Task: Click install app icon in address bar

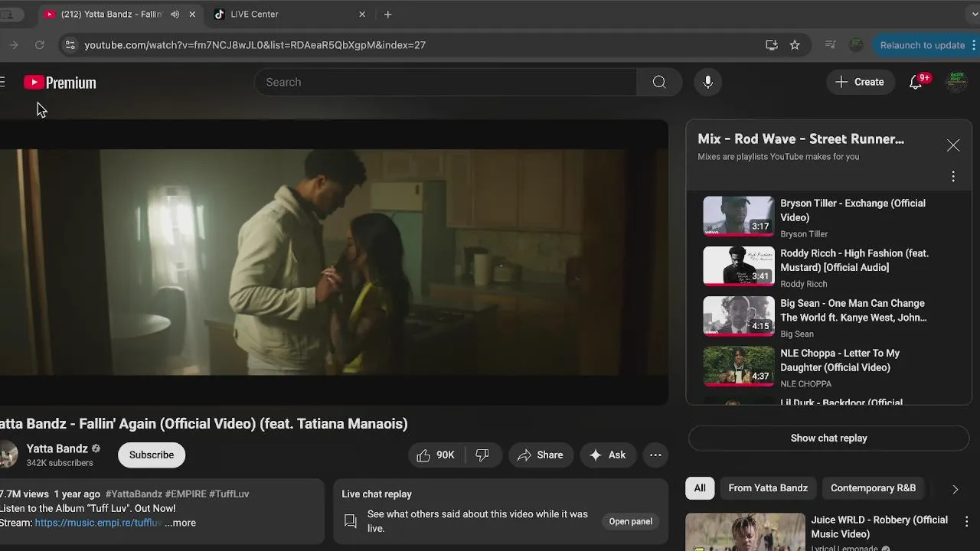Action: coord(772,45)
